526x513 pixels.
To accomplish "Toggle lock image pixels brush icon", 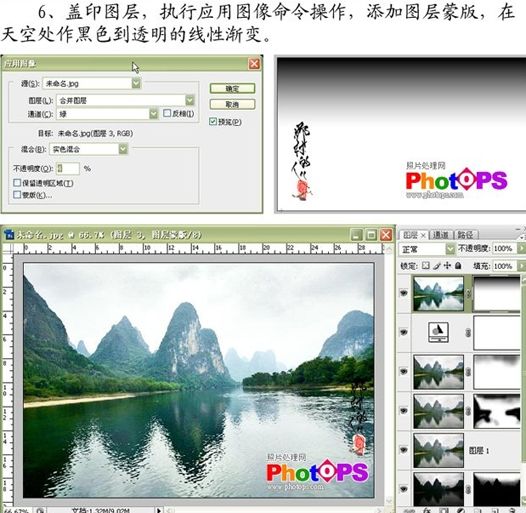I will (x=436, y=266).
